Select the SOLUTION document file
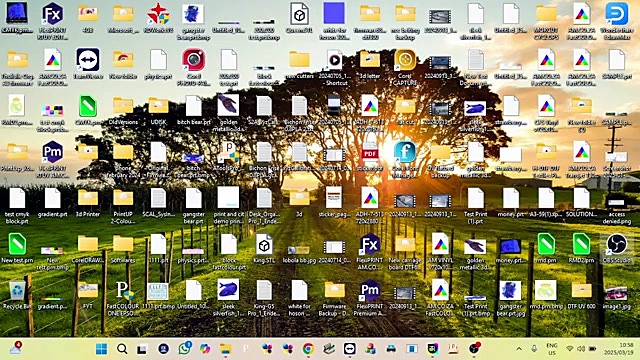 point(581,198)
